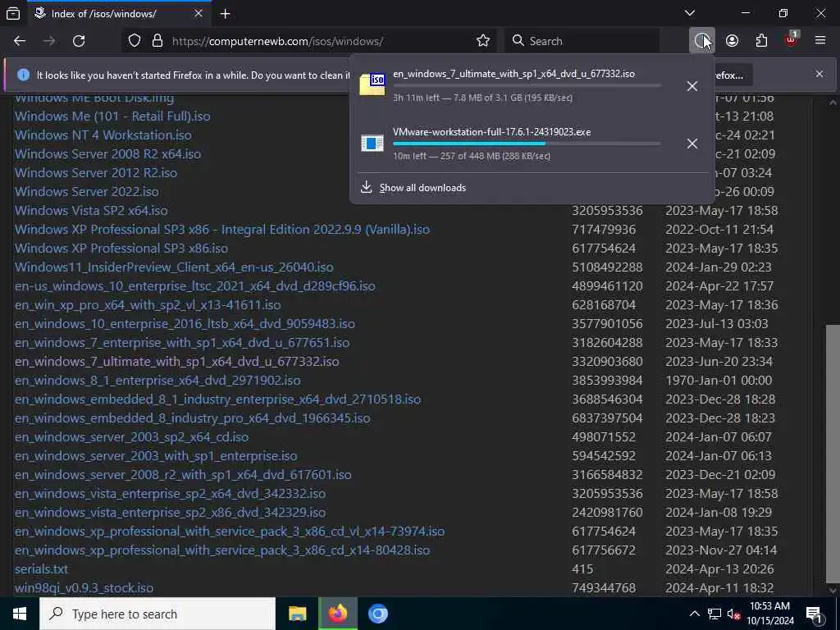Open File Explorer from the taskbar
The height and width of the screenshot is (630, 840).
coord(297,614)
